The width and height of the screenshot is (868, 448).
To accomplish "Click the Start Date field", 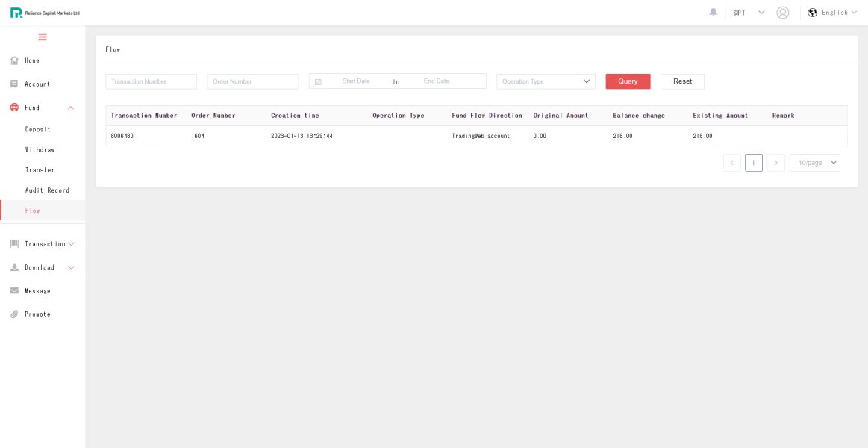I will tap(356, 81).
